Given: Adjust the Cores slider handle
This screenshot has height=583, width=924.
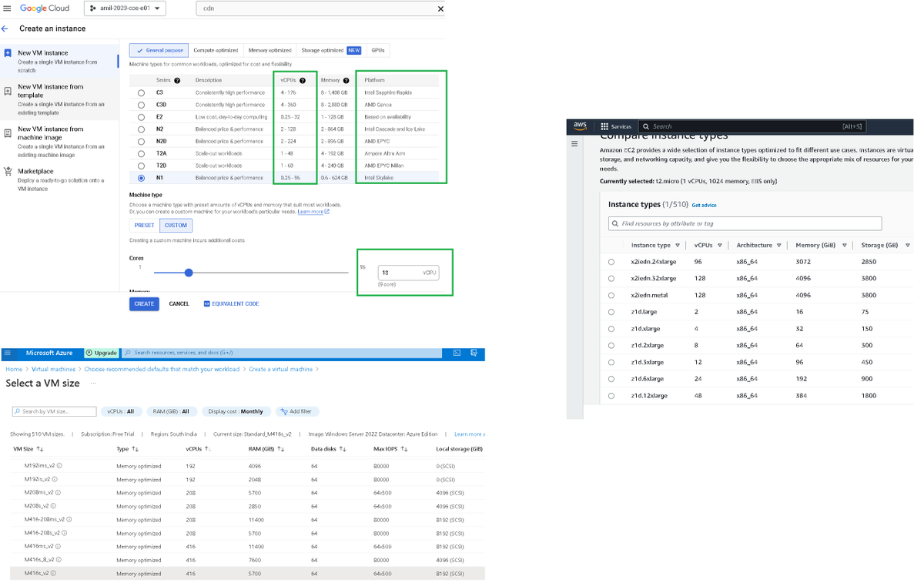Looking at the screenshot, I should [189, 273].
